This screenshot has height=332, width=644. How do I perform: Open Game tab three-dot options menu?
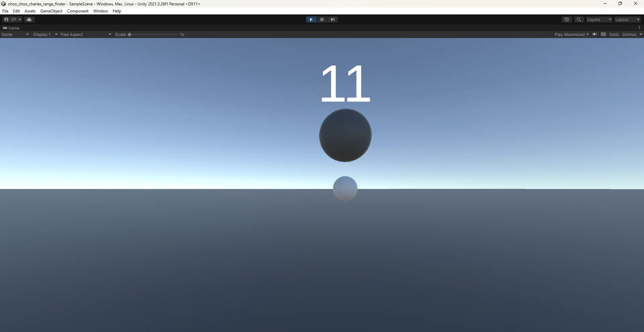click(639, 28)
